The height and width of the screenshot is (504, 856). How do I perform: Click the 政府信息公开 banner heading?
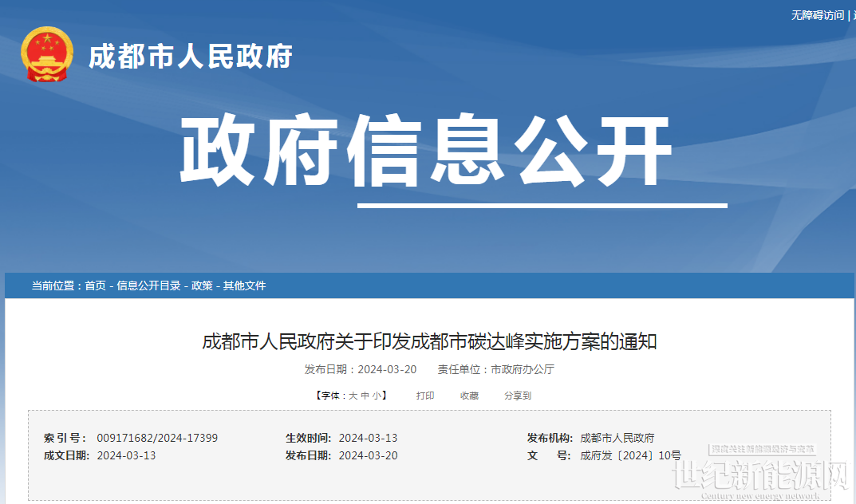[425, 152]
